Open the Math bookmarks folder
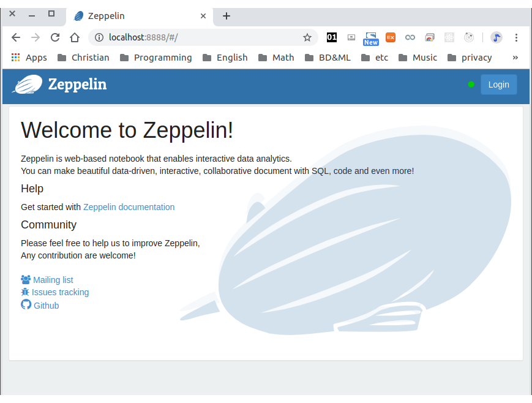Screen dimensions: 532x403 [x=276, y=58]
